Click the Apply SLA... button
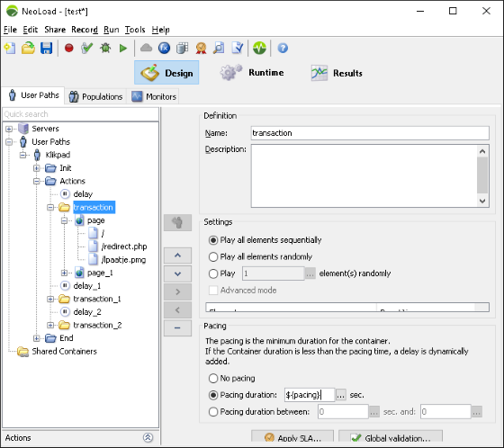 292,437
